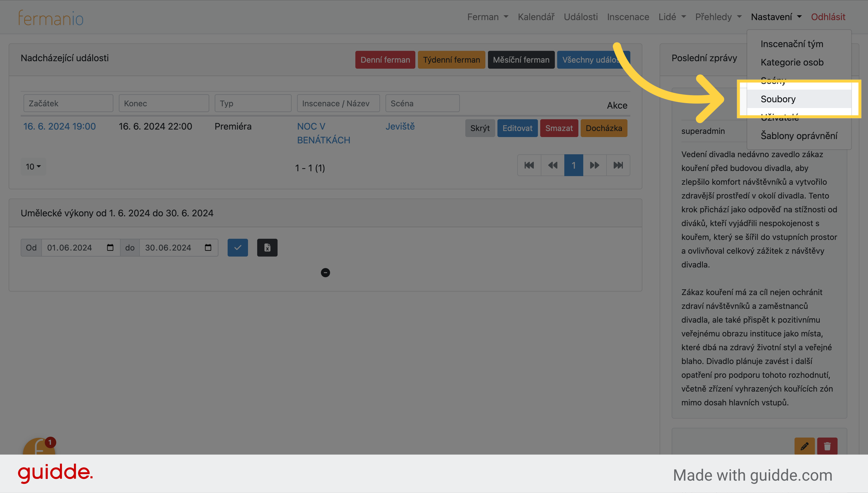This screenshot has width=868, height=493.
Task: Go to previous page of events
Action: click(553, 165)
